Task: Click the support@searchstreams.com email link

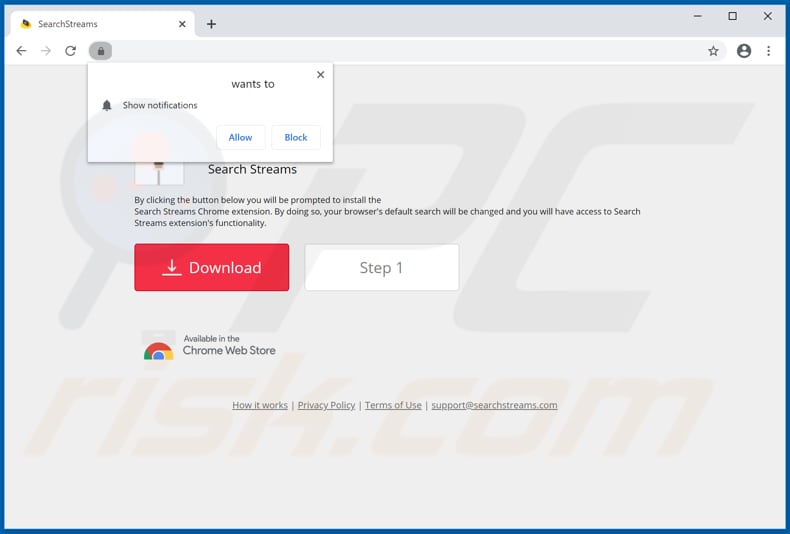Action: pos(494,405)
